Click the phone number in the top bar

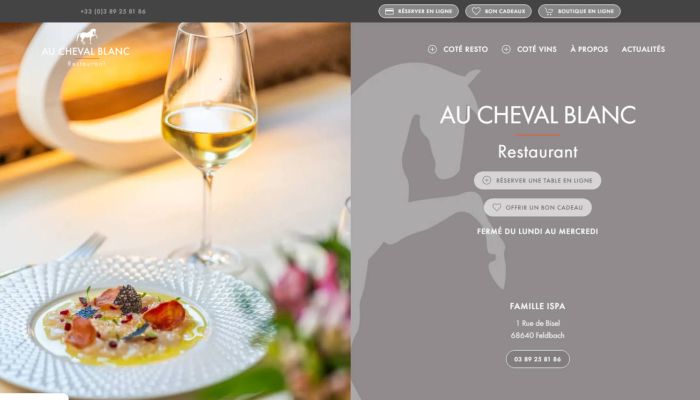click(x=113, y=12)
